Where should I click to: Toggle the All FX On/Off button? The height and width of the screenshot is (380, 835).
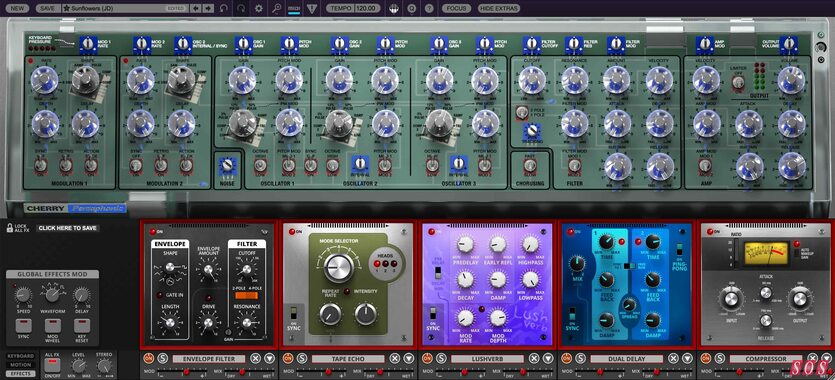[x=52, y=365]
